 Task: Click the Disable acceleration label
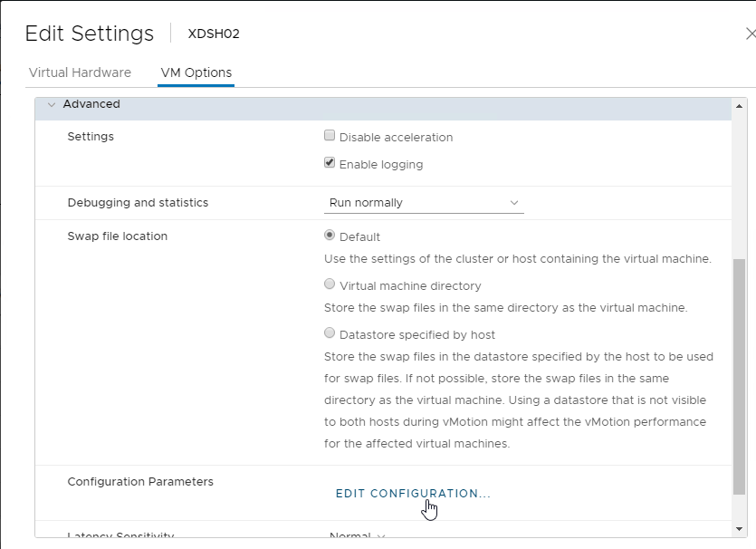click(x=396, y=138)
